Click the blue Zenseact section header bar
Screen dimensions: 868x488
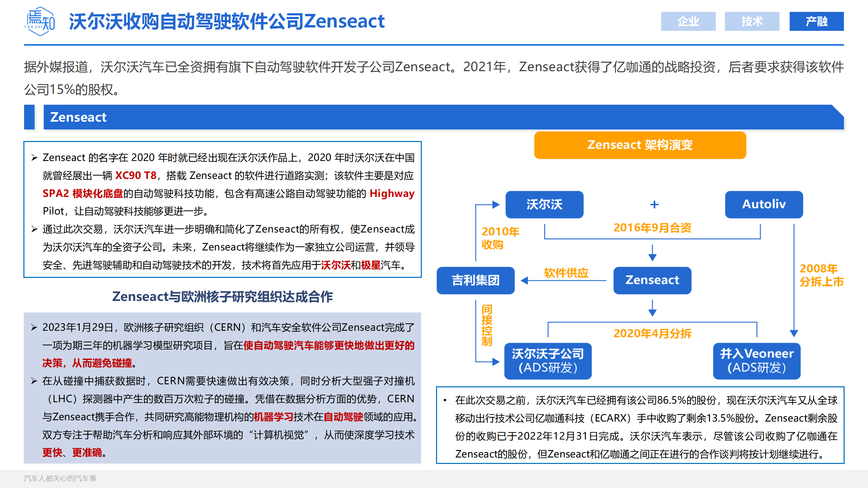443,117
